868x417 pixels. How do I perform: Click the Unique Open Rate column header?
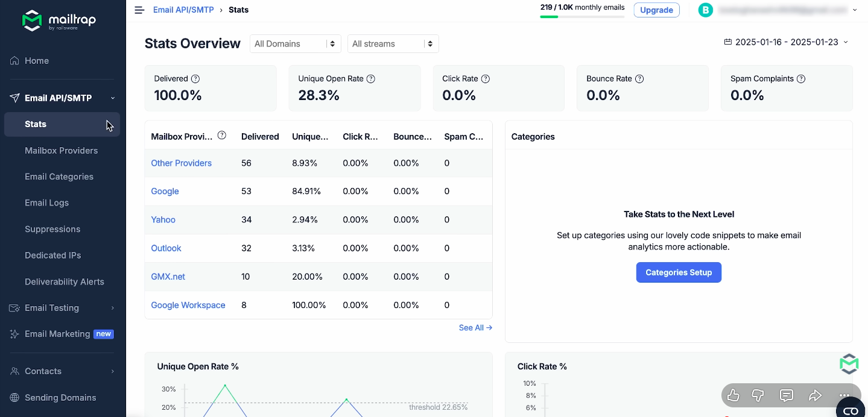tap(310, 137)
